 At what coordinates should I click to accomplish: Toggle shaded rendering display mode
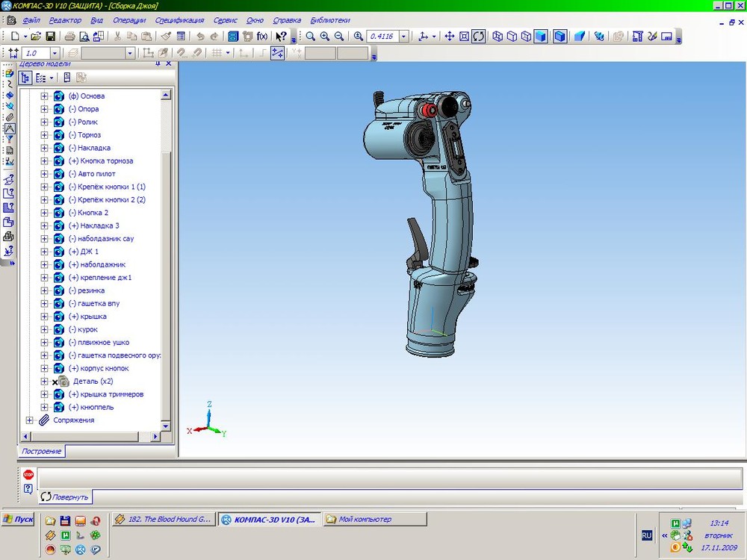[x=541, y=36]
